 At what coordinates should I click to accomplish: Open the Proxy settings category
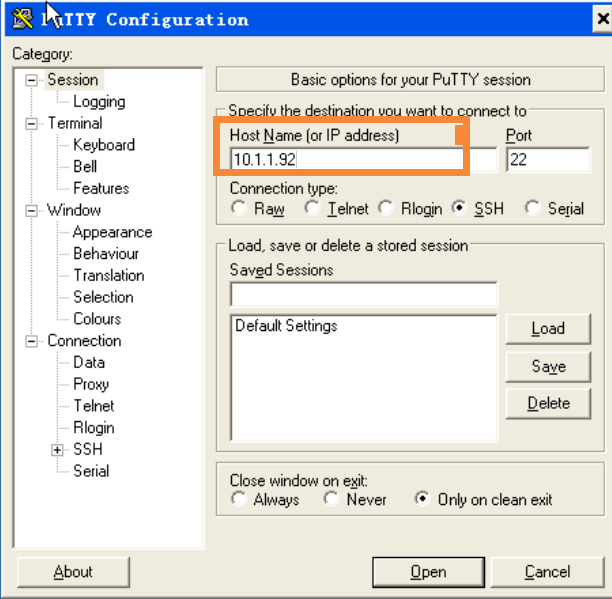point(91,384)
